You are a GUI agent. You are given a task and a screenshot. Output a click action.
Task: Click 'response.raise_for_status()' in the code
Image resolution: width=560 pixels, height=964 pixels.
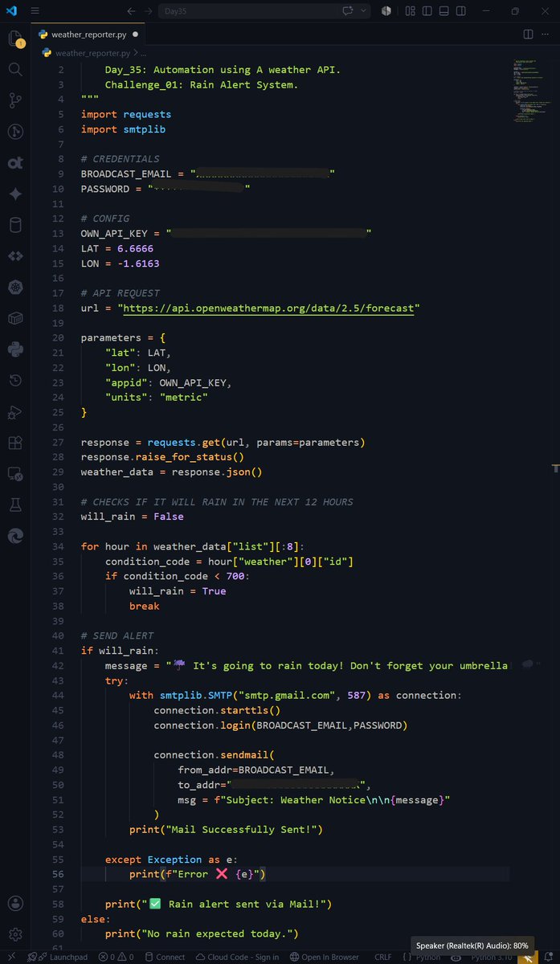click(x=162, y=457)
